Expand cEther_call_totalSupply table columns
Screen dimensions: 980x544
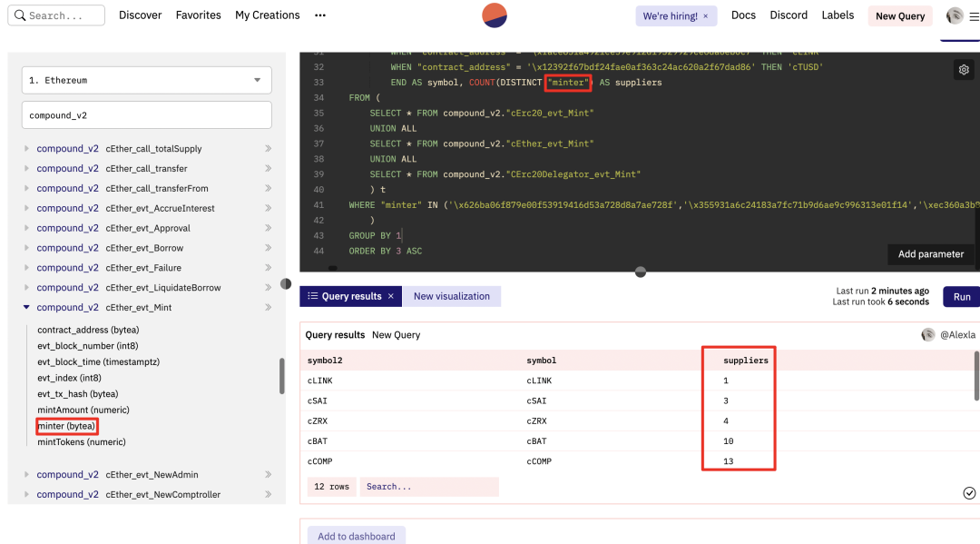26,149
